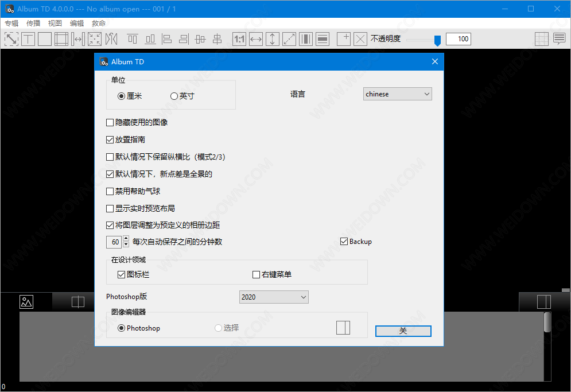This screenshot has height=392, width=571.
Task: Click the book spread icon at bottom left
Action: coord(78,302)
